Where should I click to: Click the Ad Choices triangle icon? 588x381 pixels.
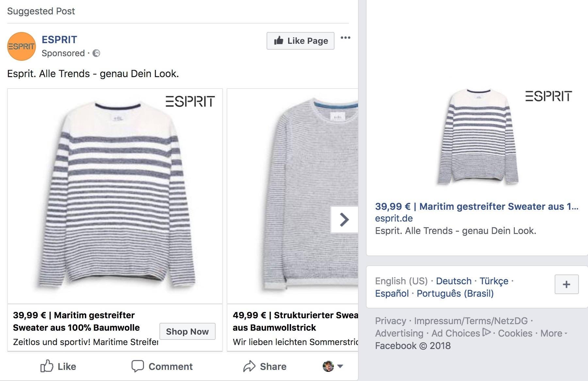pos(486,332)
